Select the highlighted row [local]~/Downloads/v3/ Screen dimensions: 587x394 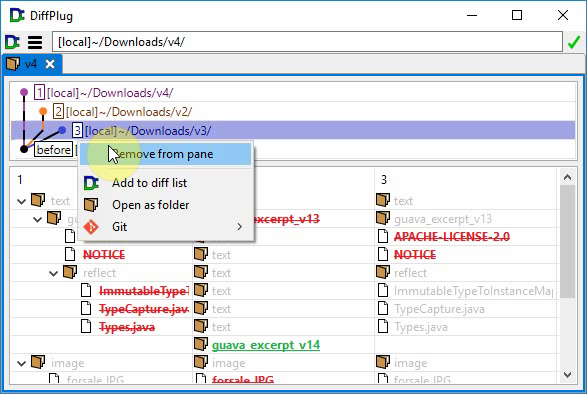(293, 130)
